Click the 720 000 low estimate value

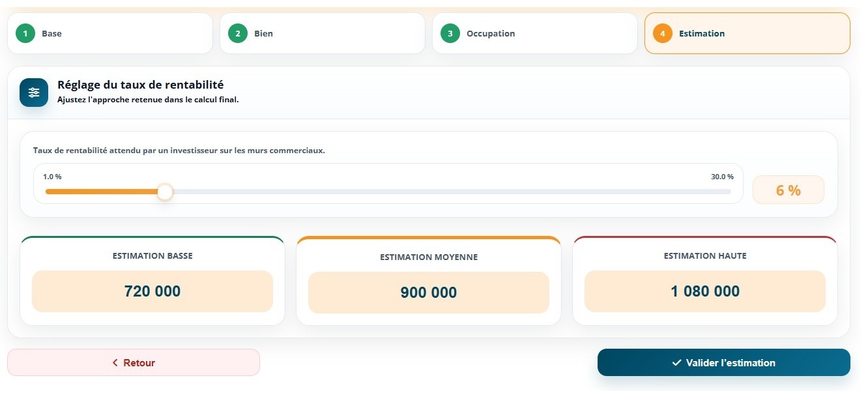pyautogui.click(x=152, y=291)
